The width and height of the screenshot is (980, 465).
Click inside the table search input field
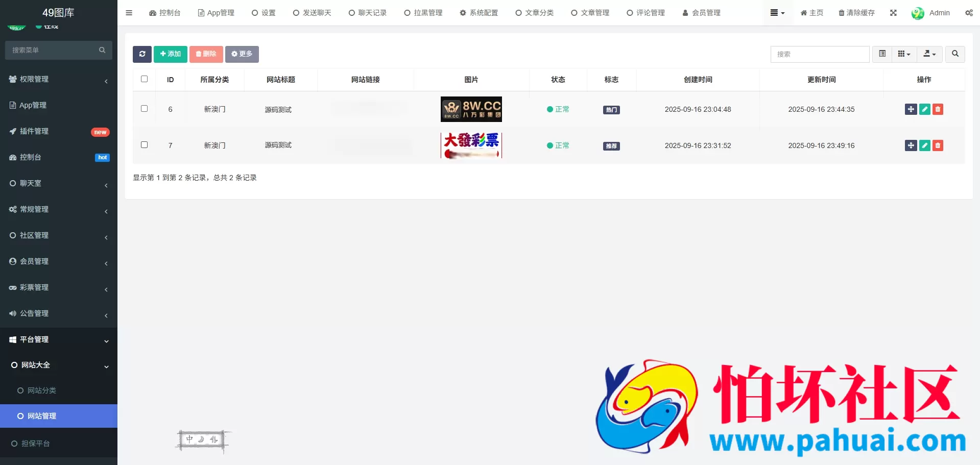point(820,54)
